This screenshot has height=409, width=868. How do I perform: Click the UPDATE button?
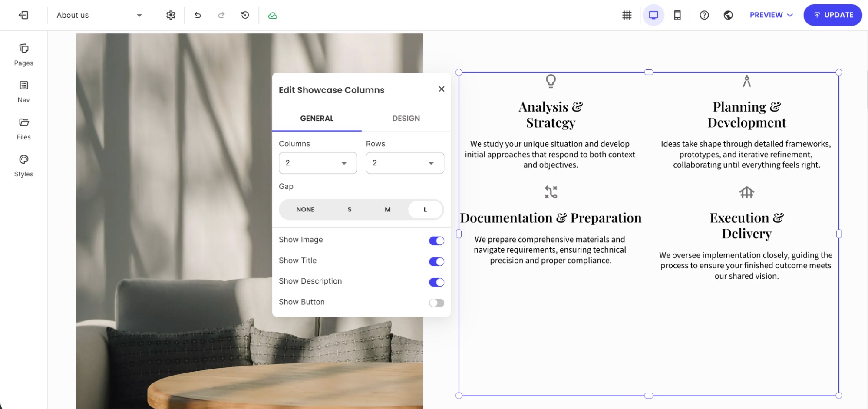tap(832, 15)
